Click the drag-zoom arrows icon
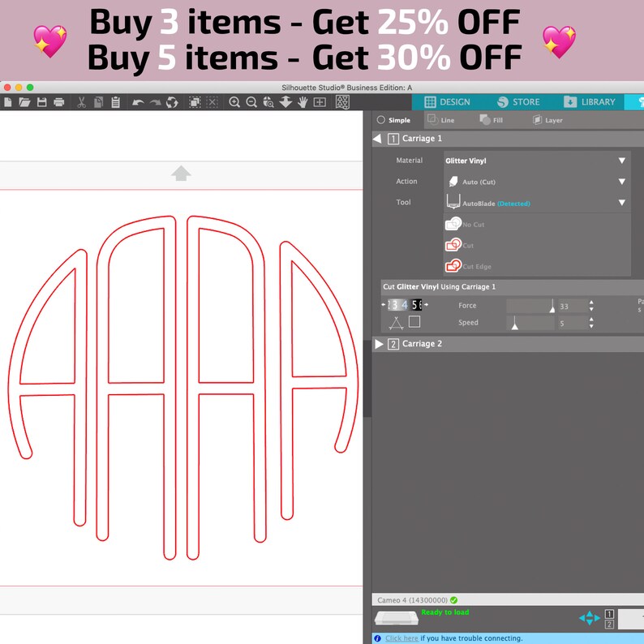Screen dimensions: 644x644 286,102
